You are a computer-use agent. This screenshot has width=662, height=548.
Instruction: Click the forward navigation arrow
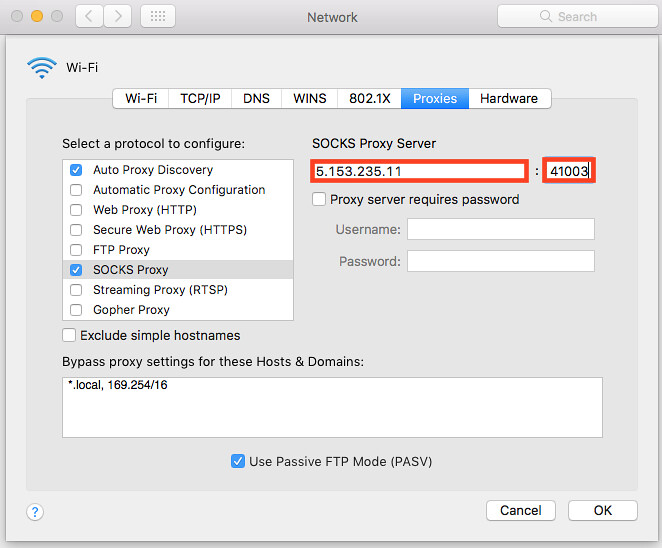click(118, 16)
